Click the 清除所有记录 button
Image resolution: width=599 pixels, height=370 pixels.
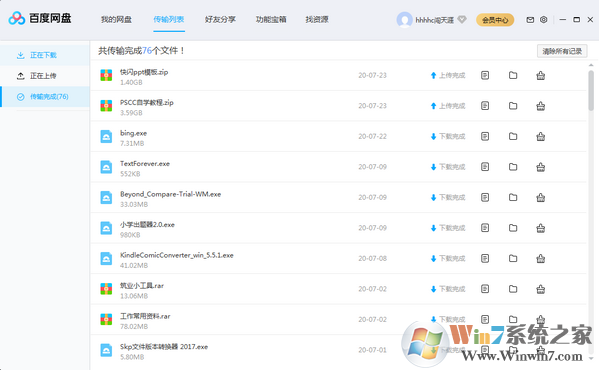click(x=562, y=51)
